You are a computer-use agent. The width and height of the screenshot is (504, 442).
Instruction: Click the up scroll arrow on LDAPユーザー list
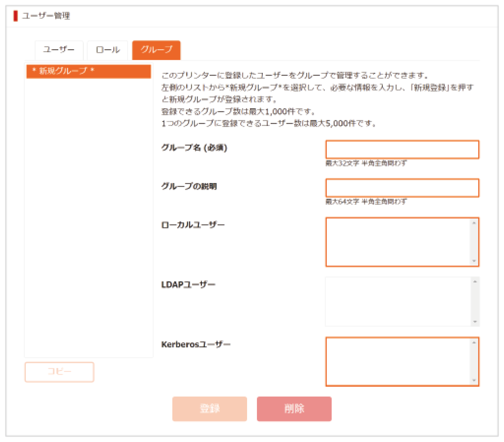(x=474, y=281)
